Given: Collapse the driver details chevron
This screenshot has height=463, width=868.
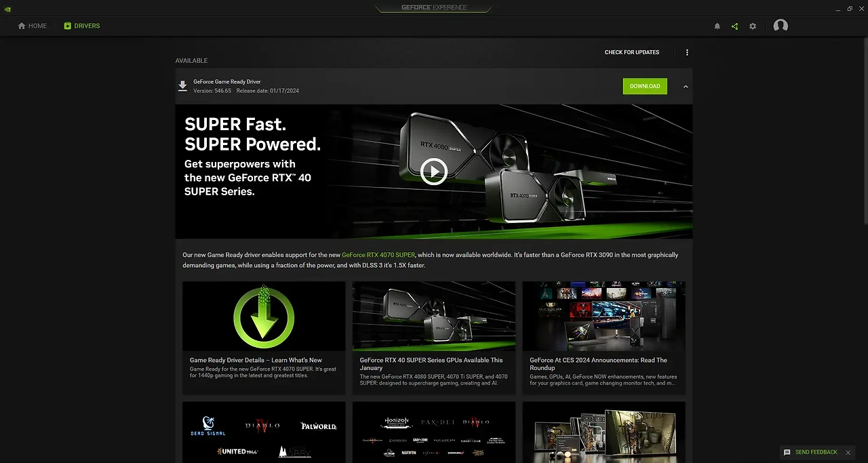Looking at the screenshot, I should click(x=686, y=86).
